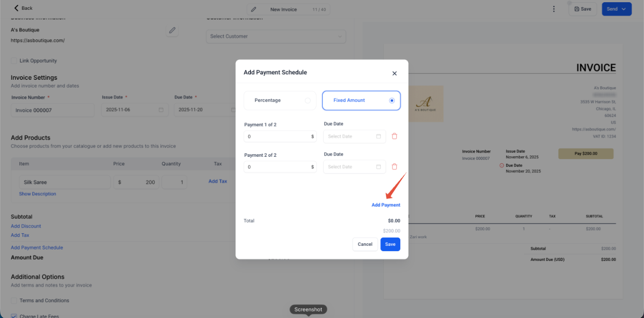This screenshot has width=644, height=318.
Task: Click the Payment 1 Select Date field
Action: coord(354,136)
